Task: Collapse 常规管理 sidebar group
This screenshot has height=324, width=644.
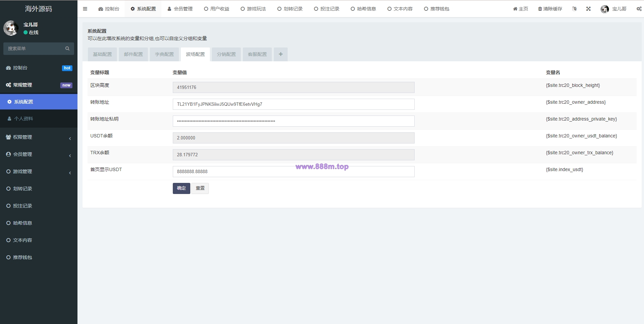Action: coord(39,85)
